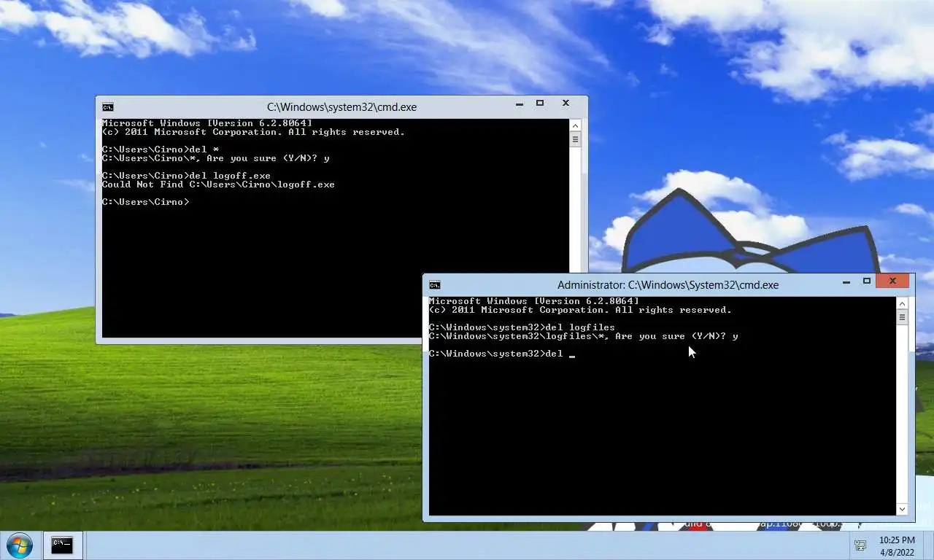Click 'C:\Users\Cirno>del *' line
The image size is (934, 560).
[x=161, y=149]
